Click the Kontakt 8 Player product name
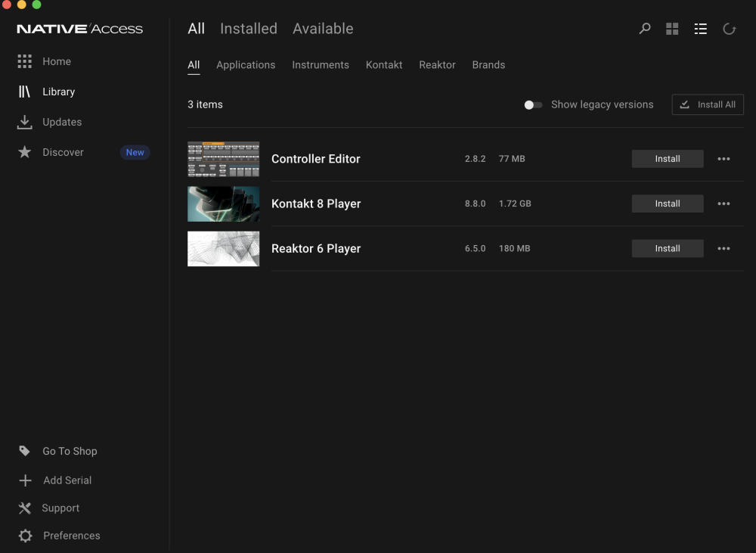 pos(316,203)
